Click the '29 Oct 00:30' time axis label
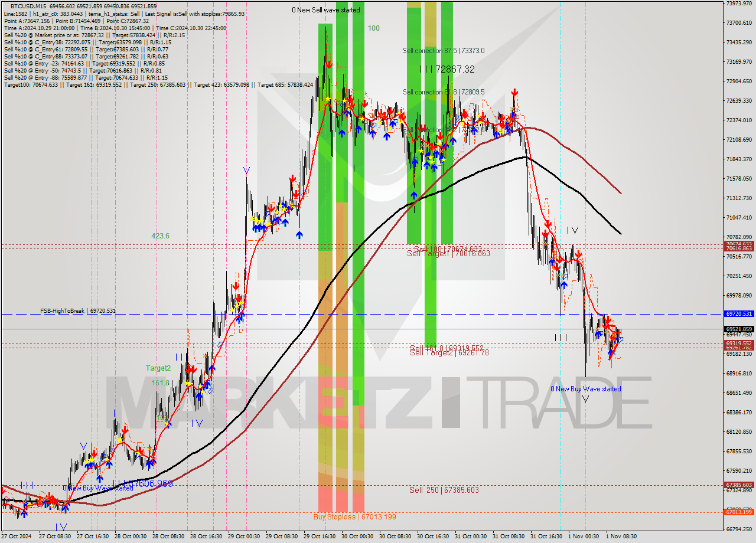The image size is (756, 543). tap(243, 537)
